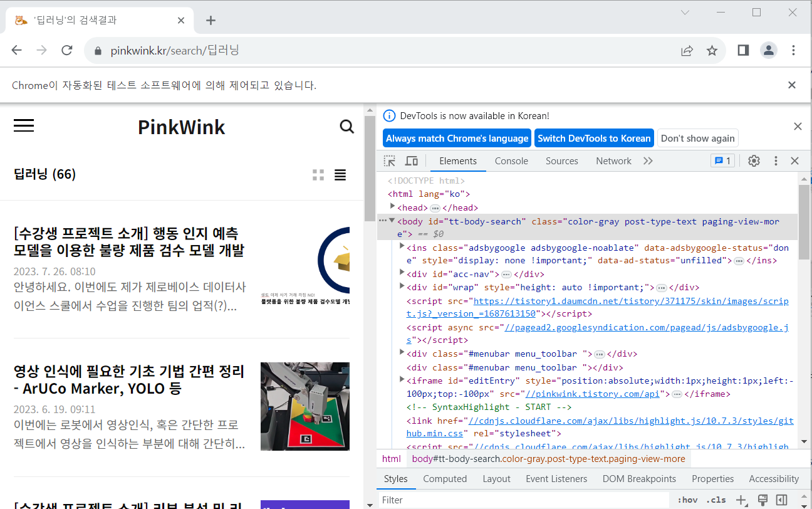Open DevTools settings gear
The image size is (812, 509).
[753, 160]
